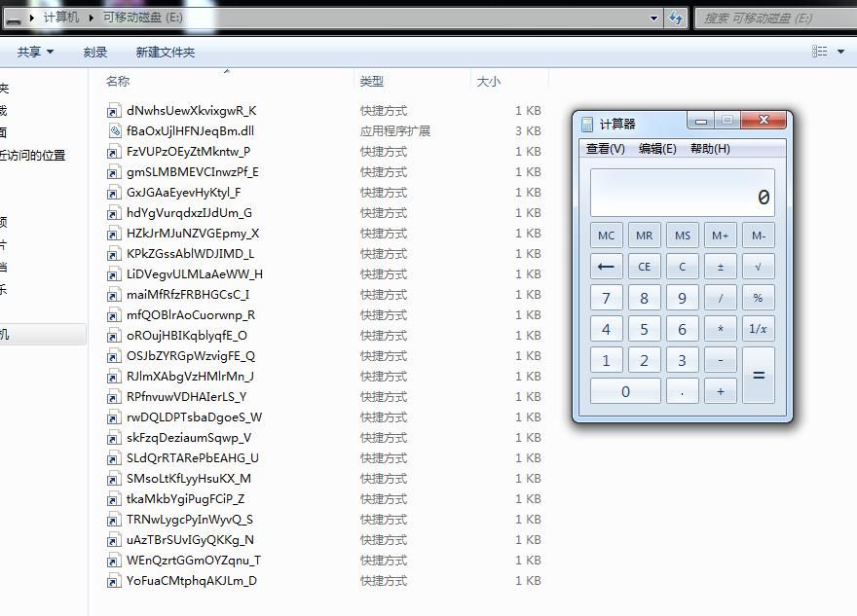Click the calculator equals button

[758, 376]
